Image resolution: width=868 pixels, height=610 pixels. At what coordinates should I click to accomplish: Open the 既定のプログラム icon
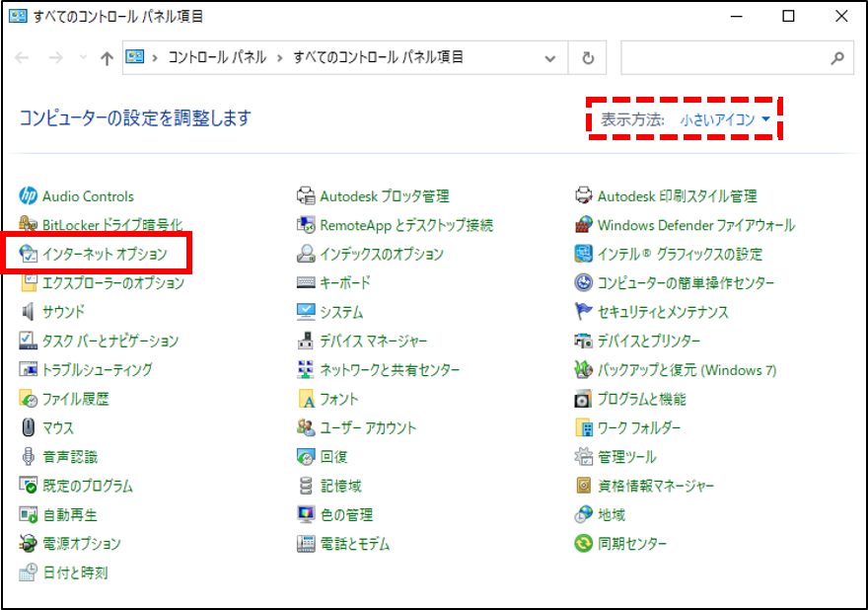pyautogui.click(x=28, y=486)
